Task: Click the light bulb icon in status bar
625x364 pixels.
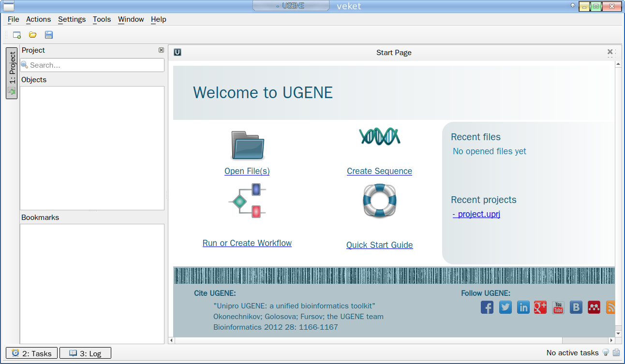Action: 606,353
